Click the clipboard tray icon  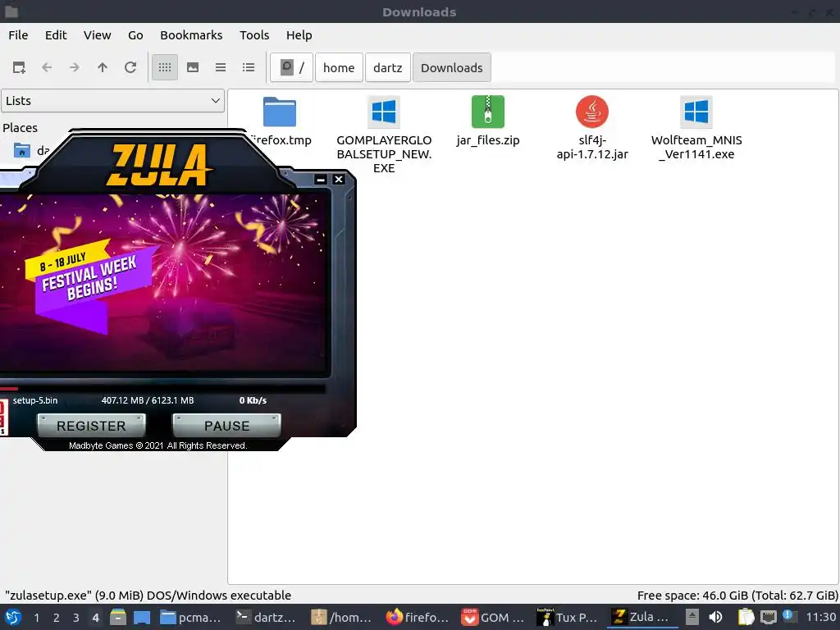tap(746, 617)
